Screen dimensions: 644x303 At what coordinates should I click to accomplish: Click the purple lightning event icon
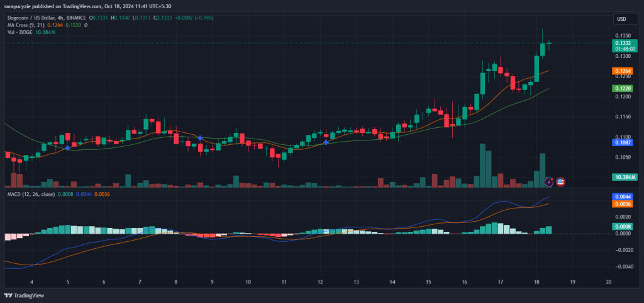(x=549, y=181)
